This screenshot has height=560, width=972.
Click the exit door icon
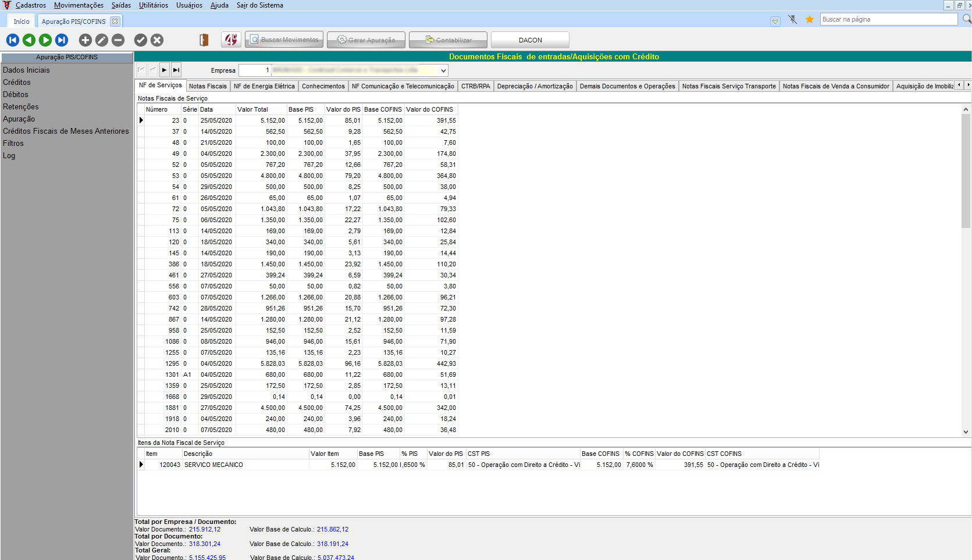(204, 40)
